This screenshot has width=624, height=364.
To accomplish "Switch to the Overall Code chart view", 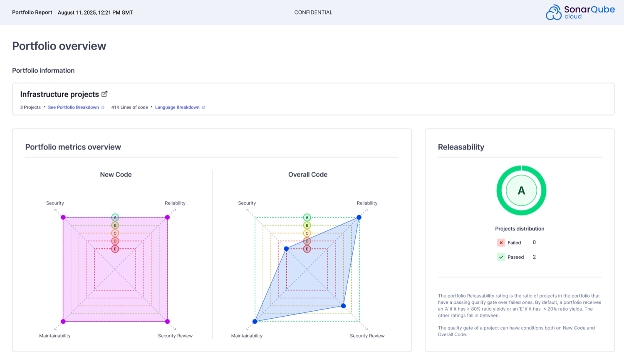I will click(307, 174).
